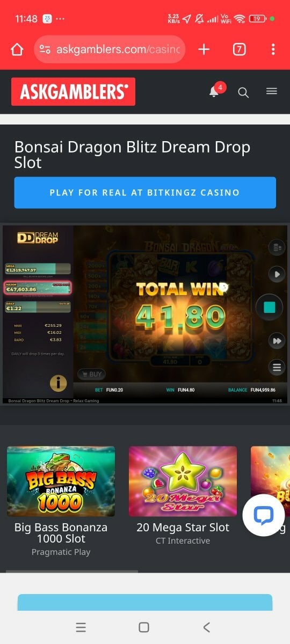The width and height of the screenshot is (290, 644).
Task: Open 20 Mega Star Slot thumbnail
Action: click(x=183, y=481)
